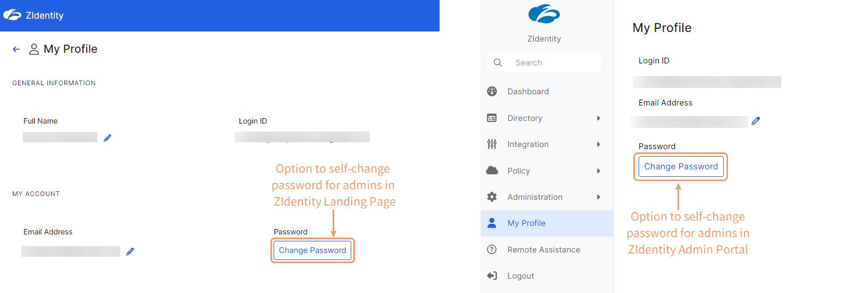Screen dimensions: 868x293
Task: Click the Login ID value field in the Admin Portal
Action: (707, 82)
